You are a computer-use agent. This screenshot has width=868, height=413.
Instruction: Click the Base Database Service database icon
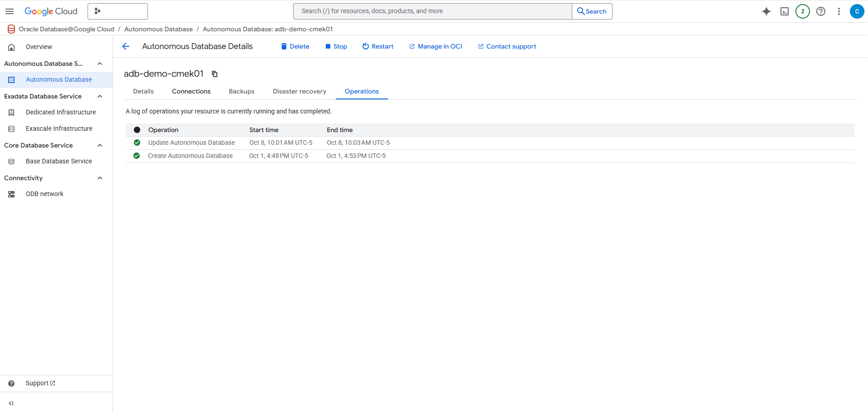point(10,161)
